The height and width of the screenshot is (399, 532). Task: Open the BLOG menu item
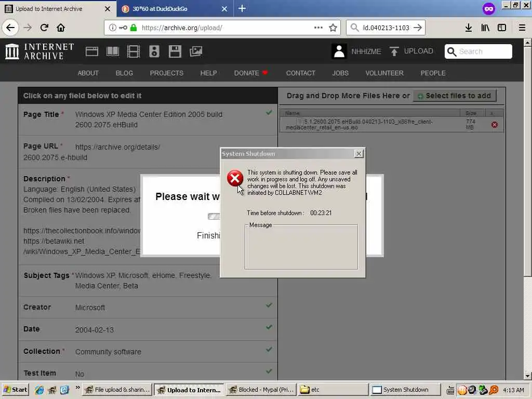tap(124, 73)
